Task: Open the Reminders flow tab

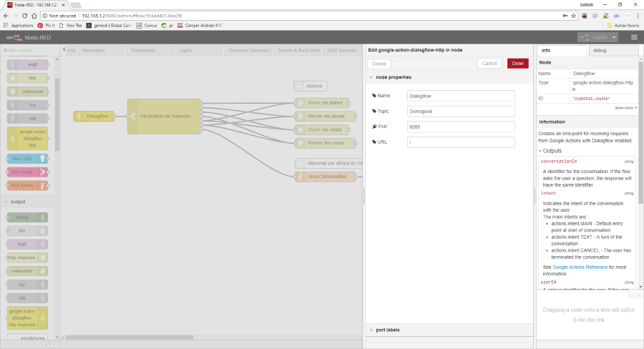Action: click(101, 51)
